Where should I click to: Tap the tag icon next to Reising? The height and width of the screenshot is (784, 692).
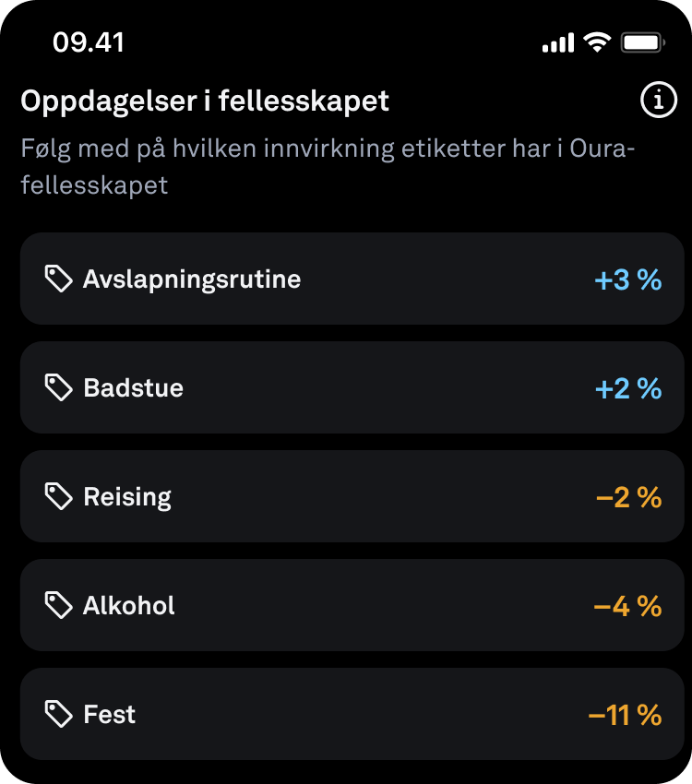tap(58, 496)
